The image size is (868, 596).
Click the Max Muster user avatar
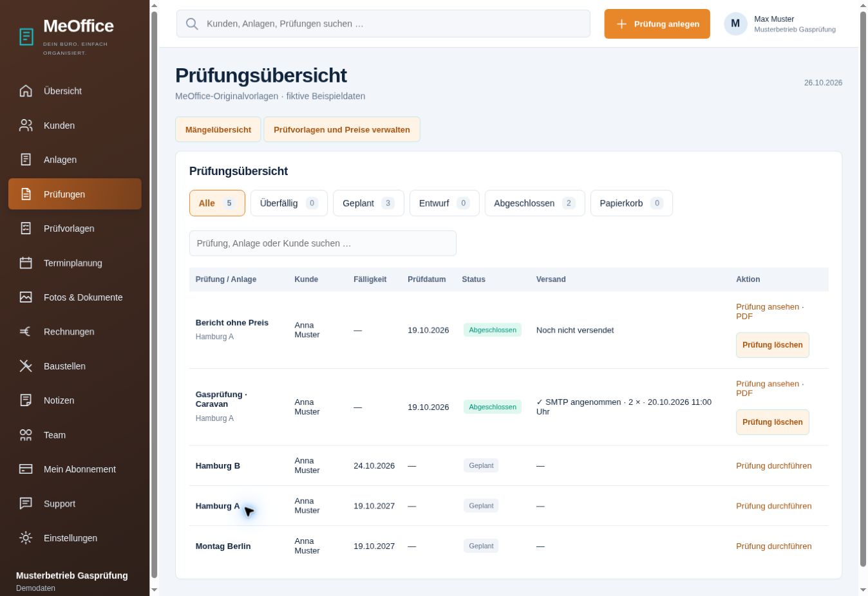(735, 24)
